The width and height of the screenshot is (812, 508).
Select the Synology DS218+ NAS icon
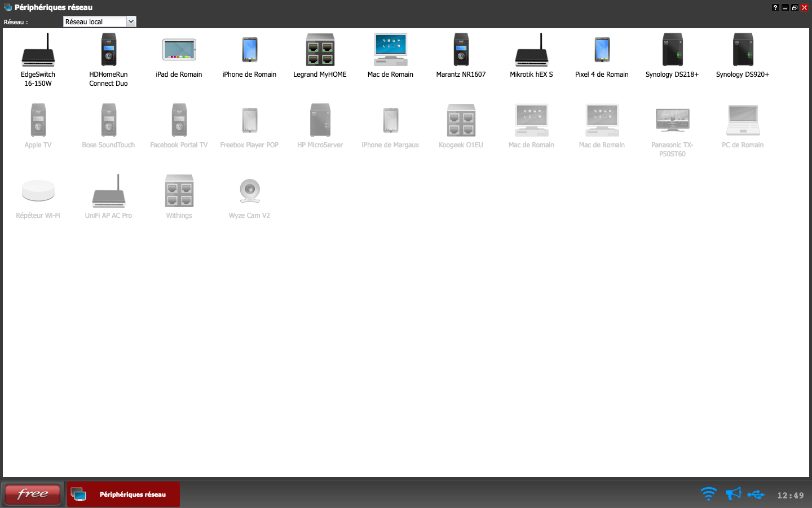point(672,50)
